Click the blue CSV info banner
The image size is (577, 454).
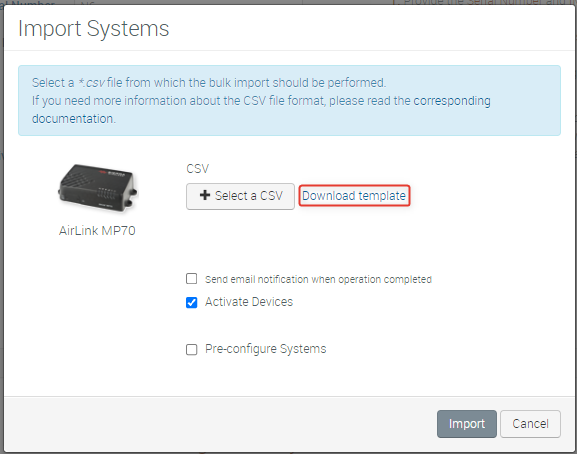pos(289,100)
